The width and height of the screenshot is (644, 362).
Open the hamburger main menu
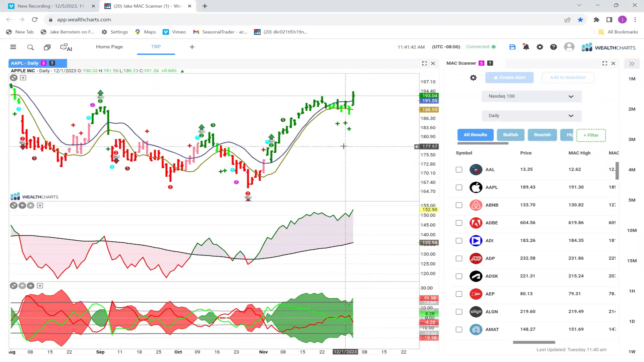[x=13, y=47]
